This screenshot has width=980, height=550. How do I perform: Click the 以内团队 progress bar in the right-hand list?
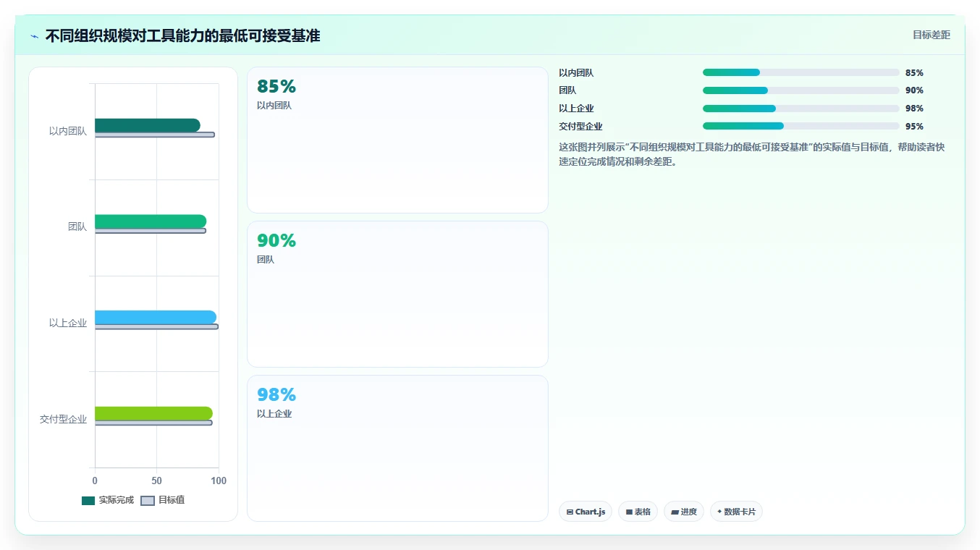tap(801, 72)
